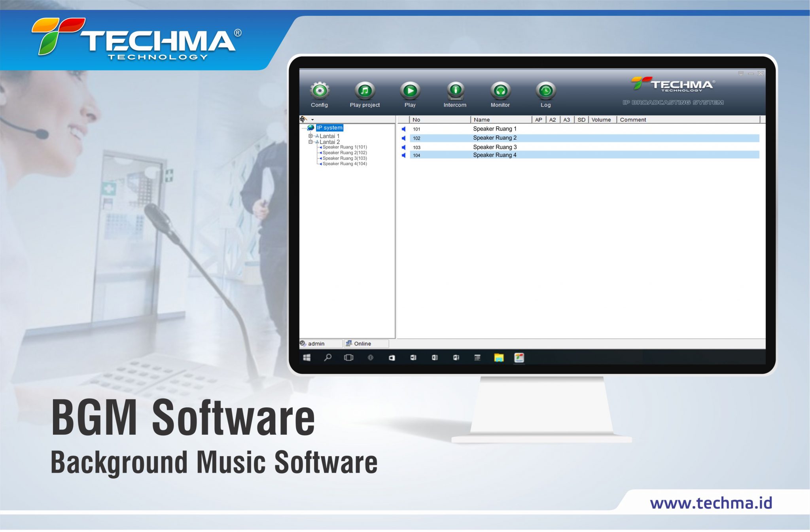Select Speaker Ruang 3(103) in the tree

click(x=344, y=158)
